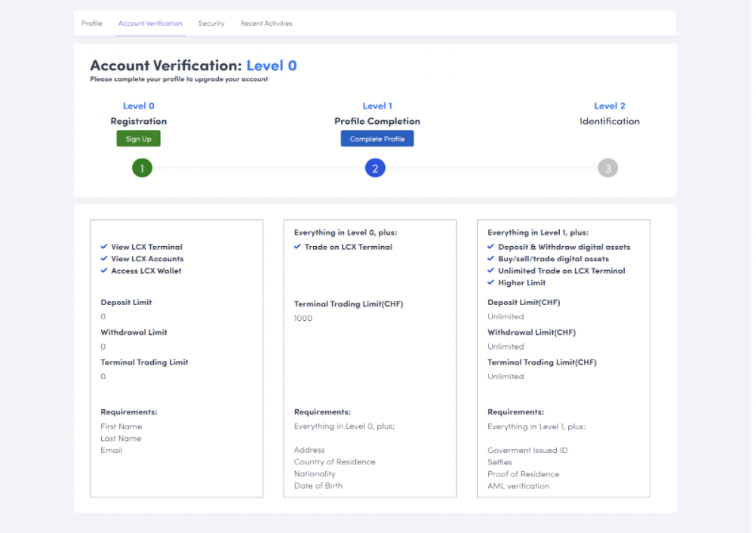Screen dimensions: 756x533
Task: Click checkmark beside Buy/sell/trade digital assets
Action: [x=491, y=259]
